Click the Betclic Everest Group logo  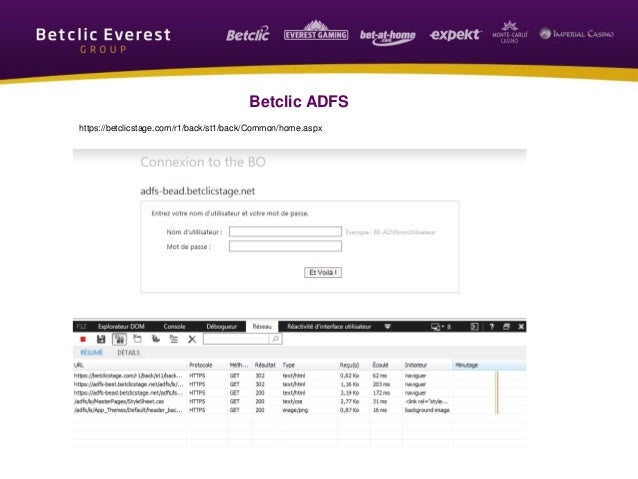click(x=103, y=40)
